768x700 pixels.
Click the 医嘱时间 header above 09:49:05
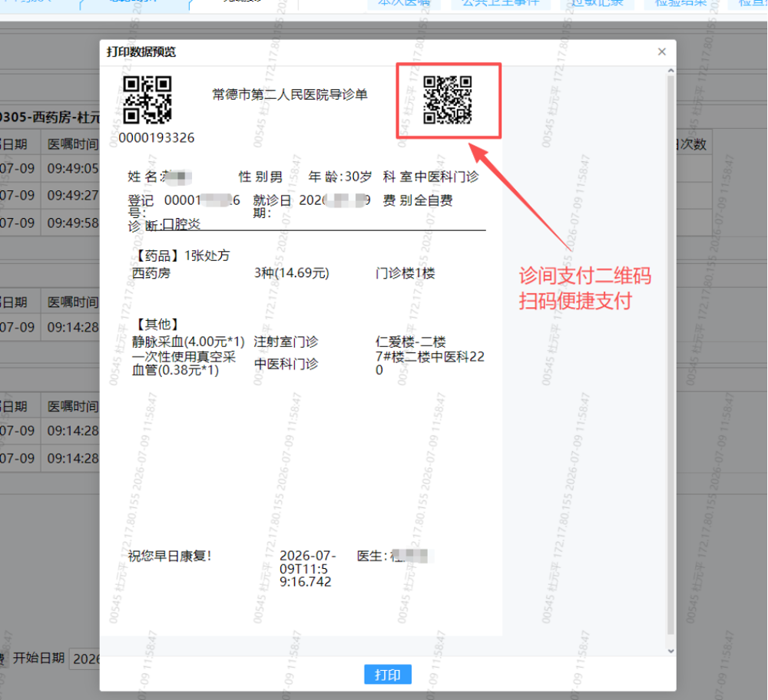pos(73,144)
